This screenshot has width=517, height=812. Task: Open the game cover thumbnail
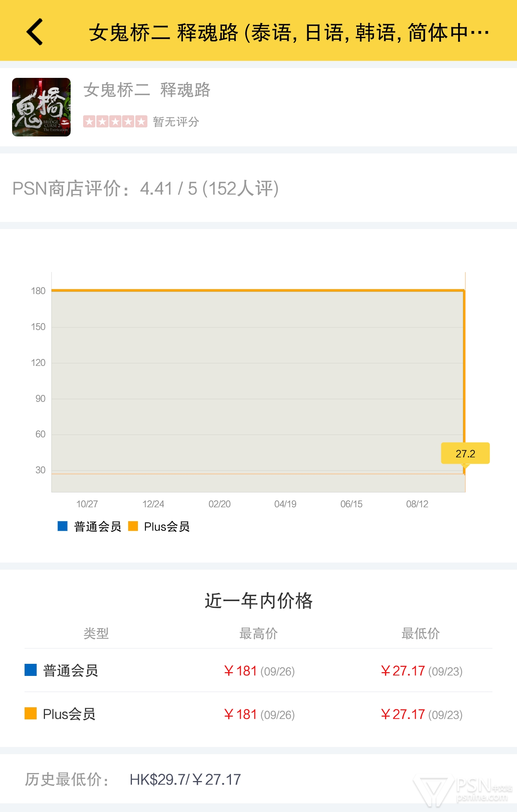pyautogui.click(x=41, y=107)
